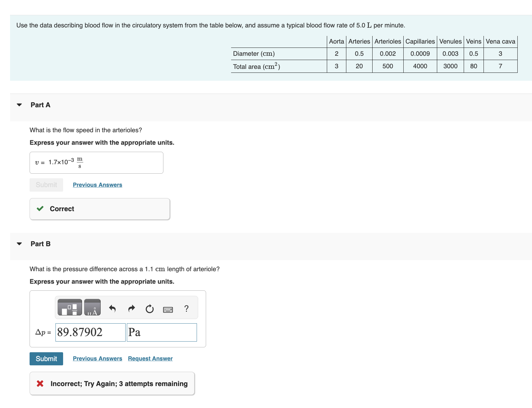Click the redo arrow in the answer toolbar

(x=131, y=309)
